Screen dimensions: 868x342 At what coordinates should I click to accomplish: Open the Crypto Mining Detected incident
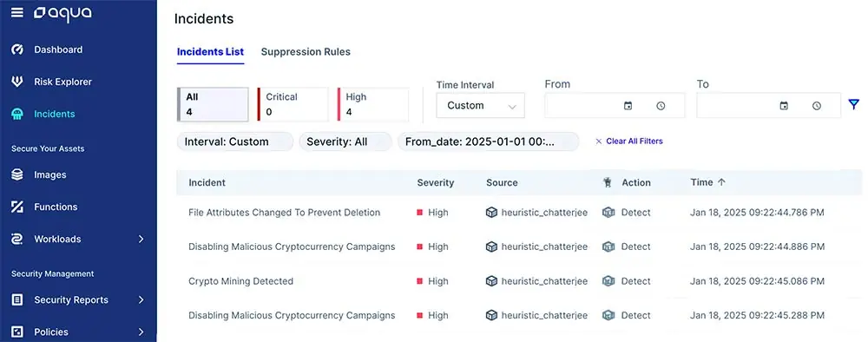pos(240,281)
